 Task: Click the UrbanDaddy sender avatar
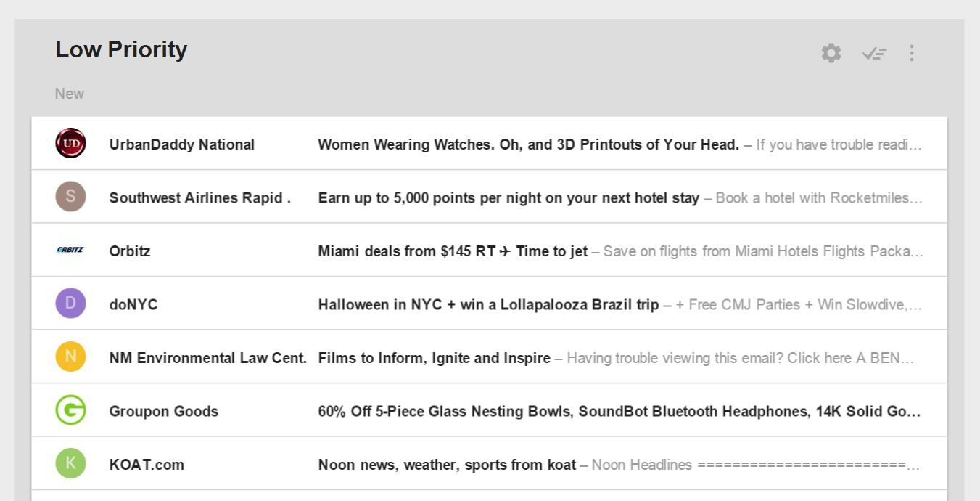click(x=70, y=143)
